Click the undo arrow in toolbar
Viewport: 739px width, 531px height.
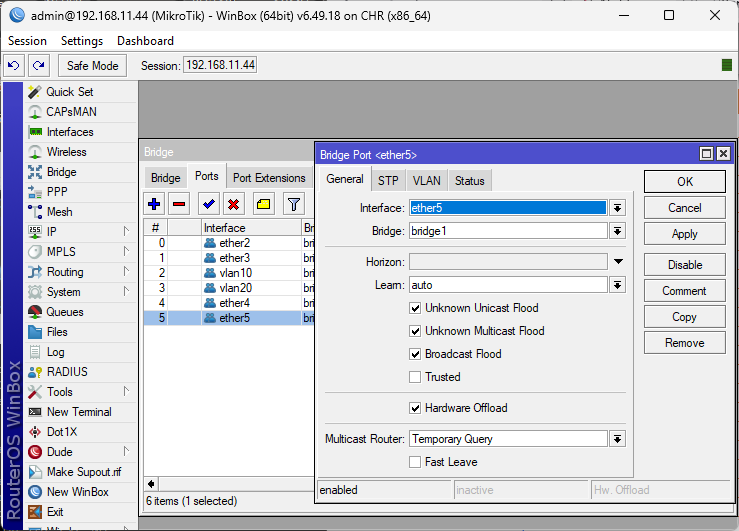(x=14, y=65)
